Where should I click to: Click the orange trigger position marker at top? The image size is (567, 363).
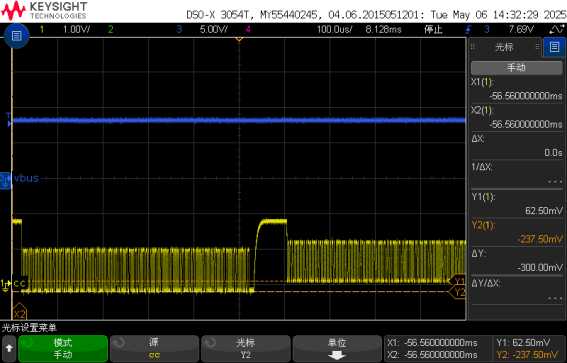point(239,39)
